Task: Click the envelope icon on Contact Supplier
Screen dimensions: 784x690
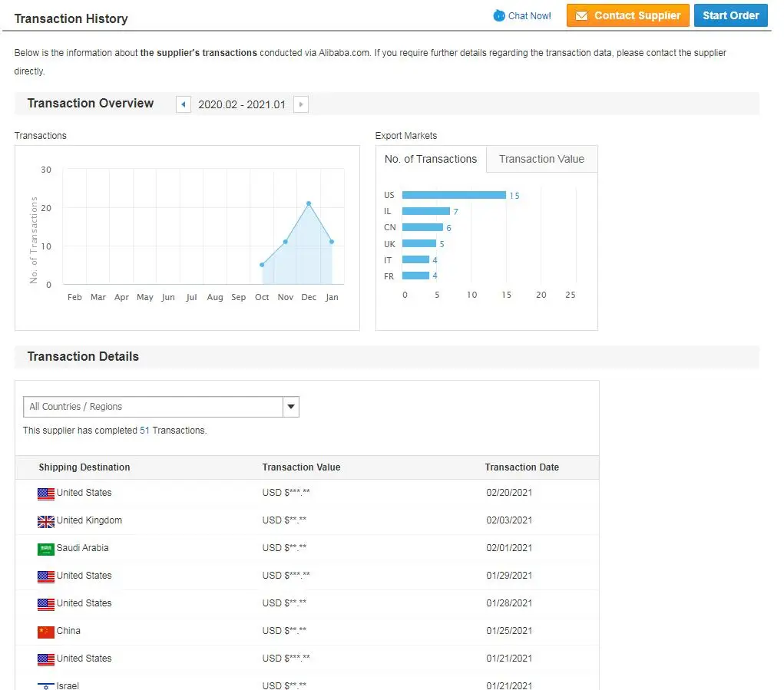Action: click(581, 15)
